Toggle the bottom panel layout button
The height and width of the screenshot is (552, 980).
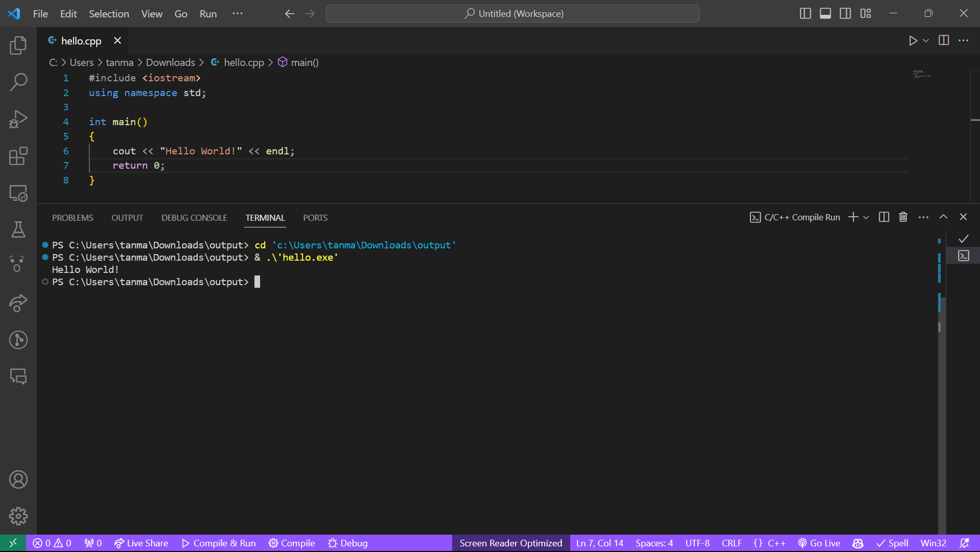(x=825, y=13)
